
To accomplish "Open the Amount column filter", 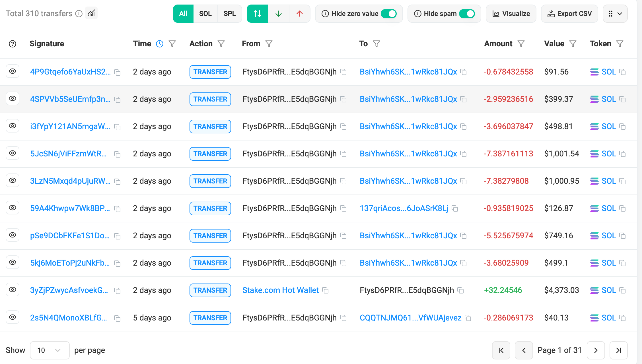I will pos(521,44).
